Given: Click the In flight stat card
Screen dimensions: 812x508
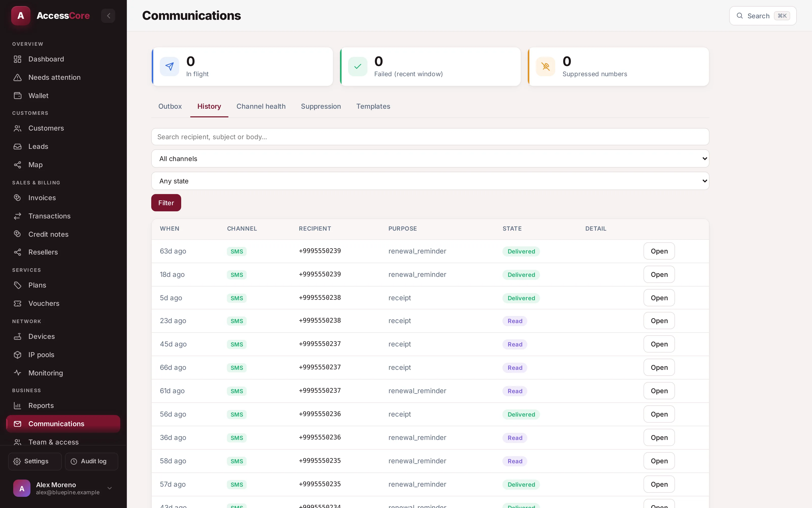Looking at the screenshot, I should pos(242,67).
